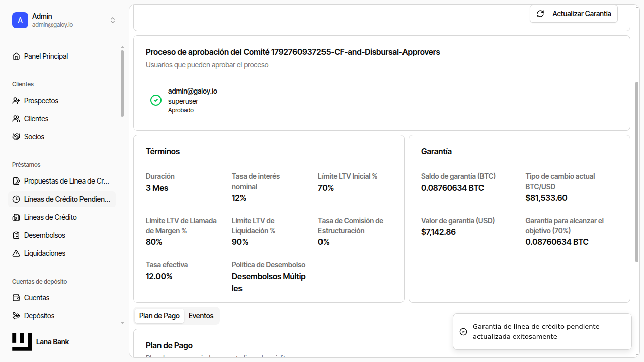Open Liquidaciones in sidebar
Image resolution: width=644 pixels, height=362 pixels.
click(x=62, y=253)
